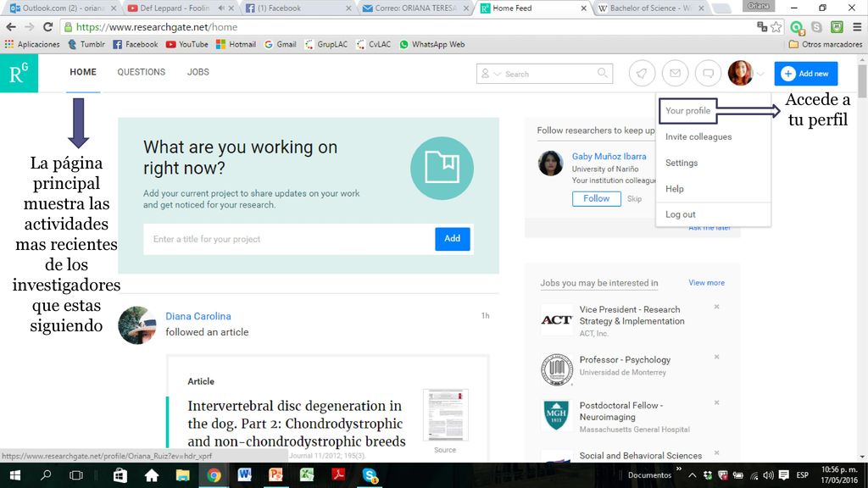
Task: Open the QUESTIONS tab
Action: [142, 72]
